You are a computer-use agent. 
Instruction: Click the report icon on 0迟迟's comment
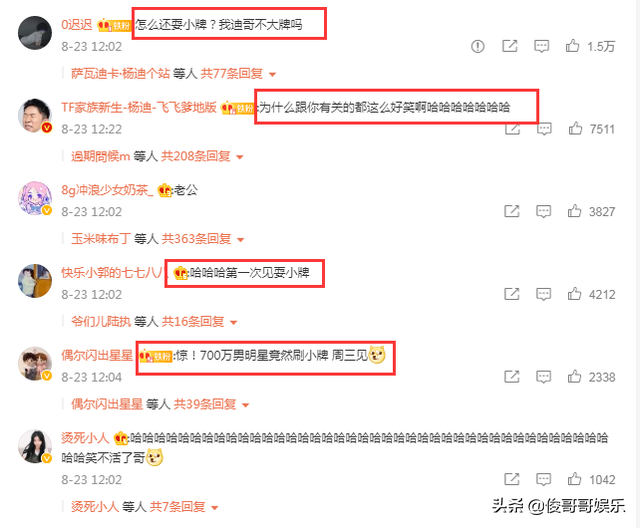[478, 47]
